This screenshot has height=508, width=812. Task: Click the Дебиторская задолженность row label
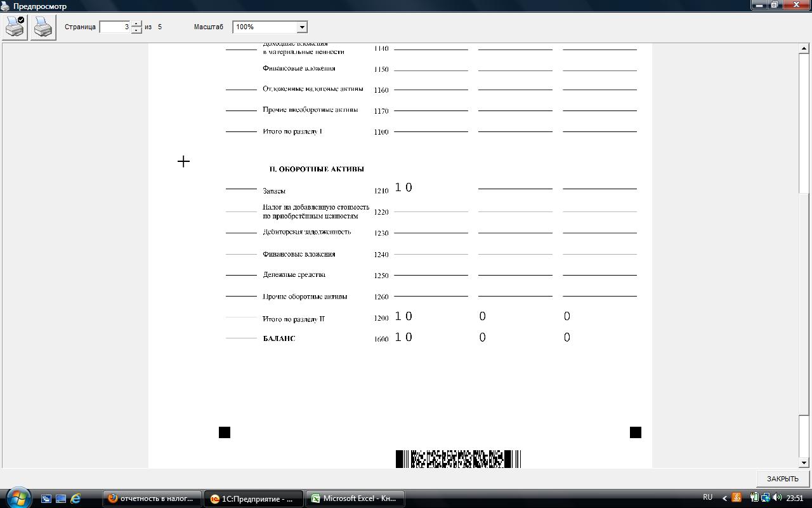pyautogui.click(x=307, y=232)
